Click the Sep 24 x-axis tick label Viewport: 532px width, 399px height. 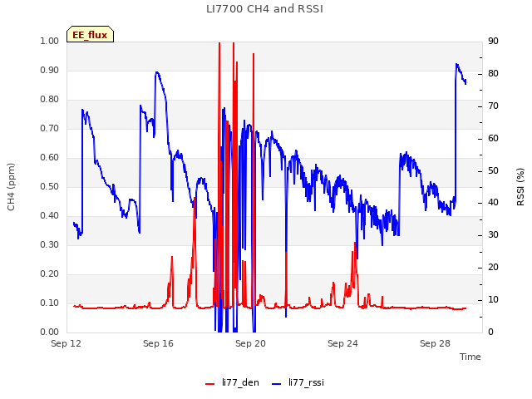(342, 343)
